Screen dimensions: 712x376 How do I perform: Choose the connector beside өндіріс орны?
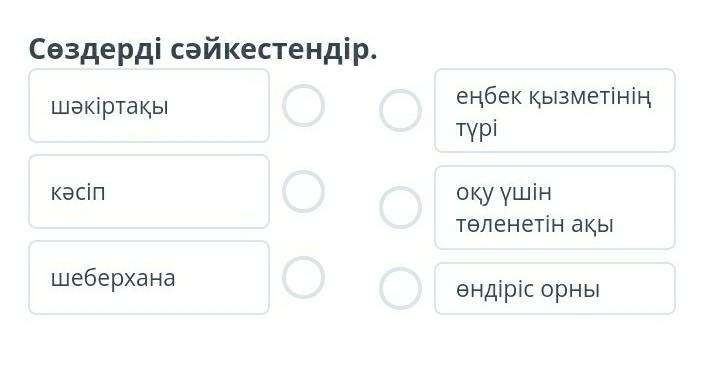(x=400, y=288)
